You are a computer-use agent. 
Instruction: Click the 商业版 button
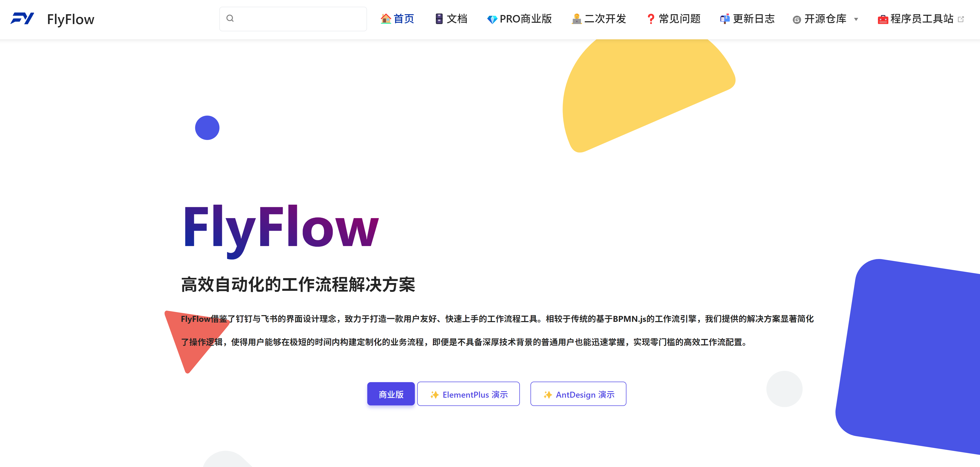391,394
